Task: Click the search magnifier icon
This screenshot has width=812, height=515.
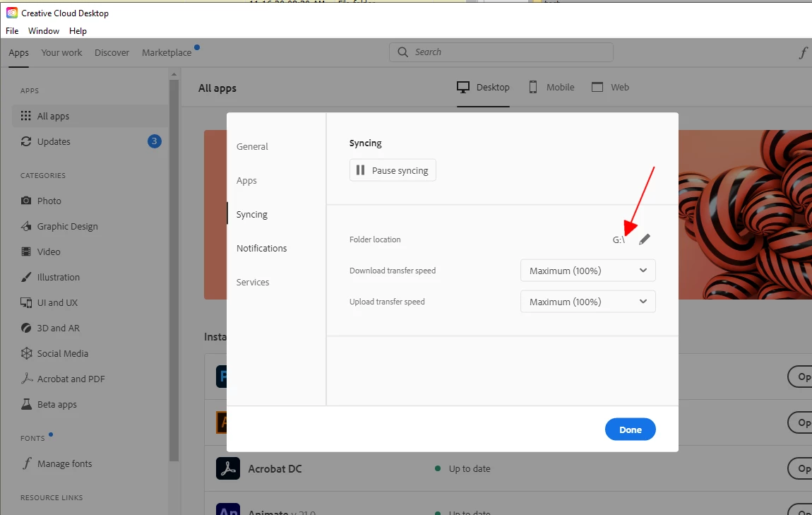Action: point(402,52)
